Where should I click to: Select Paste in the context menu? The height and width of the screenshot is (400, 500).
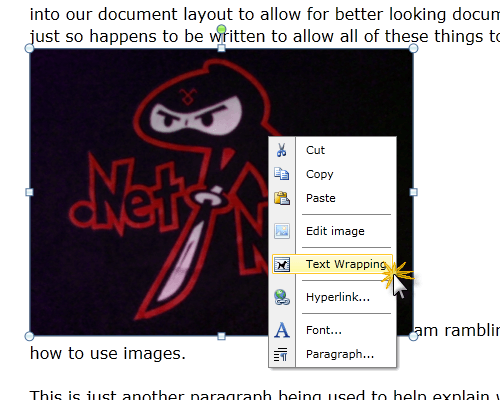[333, 198]
